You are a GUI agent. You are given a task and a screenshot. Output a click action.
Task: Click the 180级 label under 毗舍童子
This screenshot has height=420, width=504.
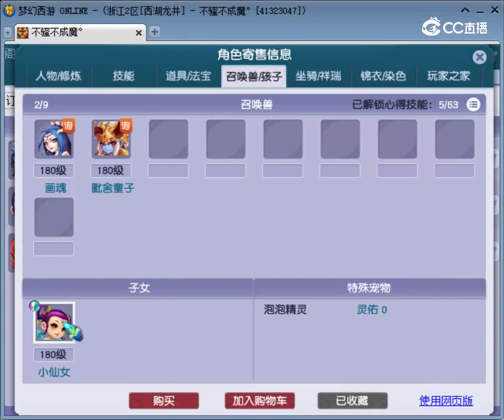click(x=111, y=171)
